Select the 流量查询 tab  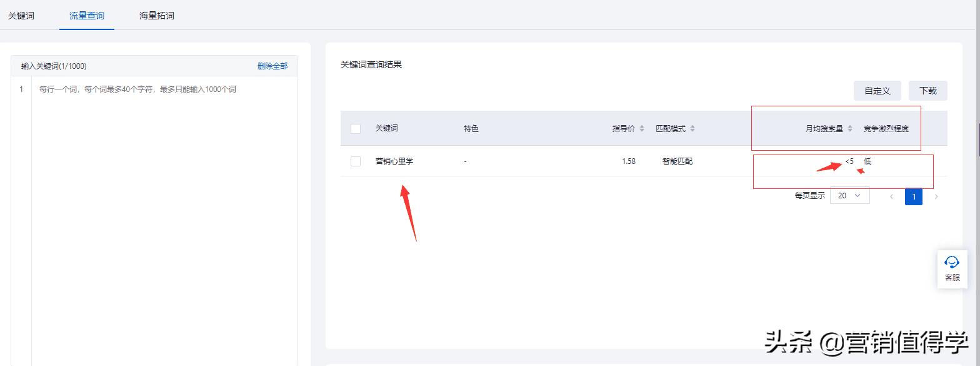87,16
